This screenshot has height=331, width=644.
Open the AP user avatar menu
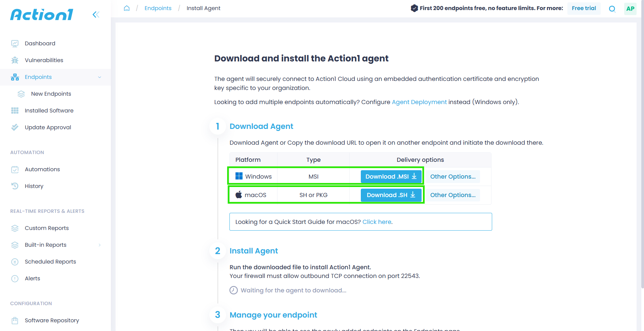click(x=630, y=9)
